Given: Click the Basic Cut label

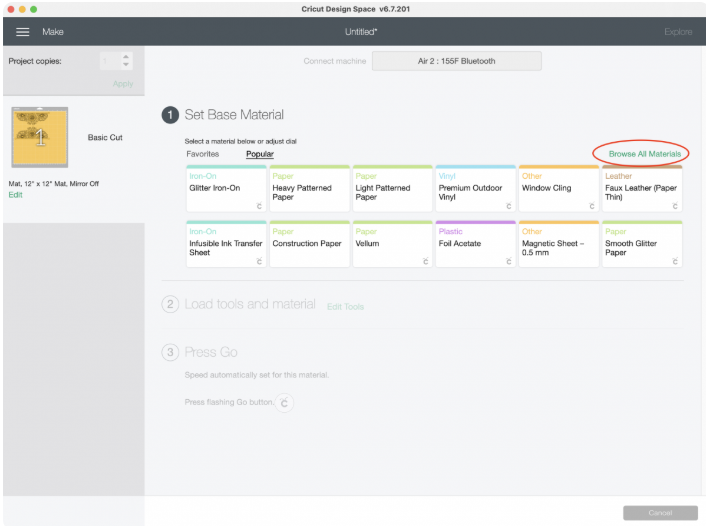Looking at the screenshot, I should point(105,137).
